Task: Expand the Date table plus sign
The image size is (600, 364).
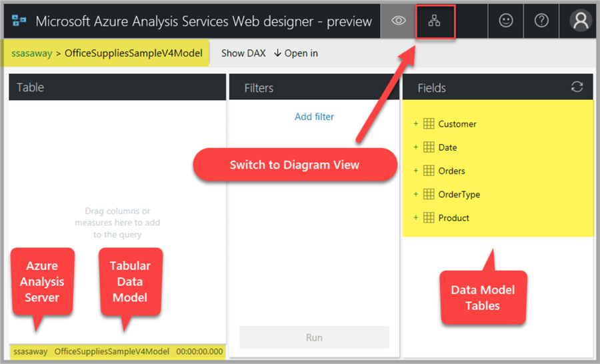Action: (415, 147)
